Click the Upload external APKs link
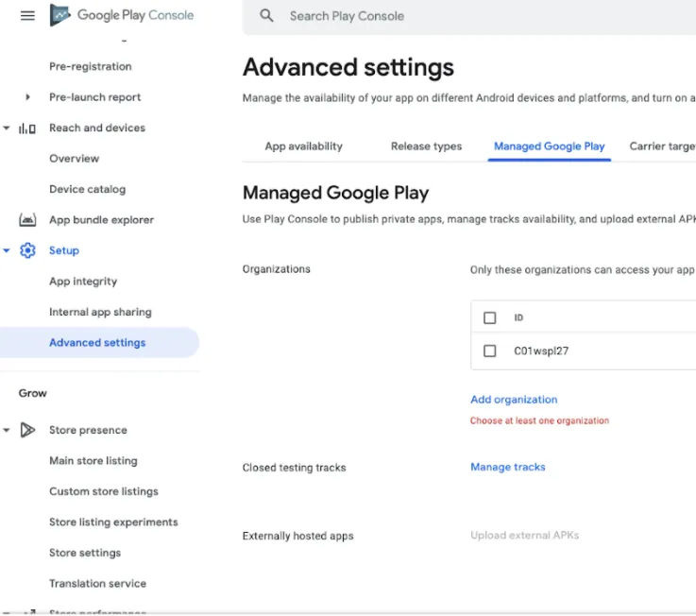The height and width of the screenshot is (616, 696). [x=525, y=535]
